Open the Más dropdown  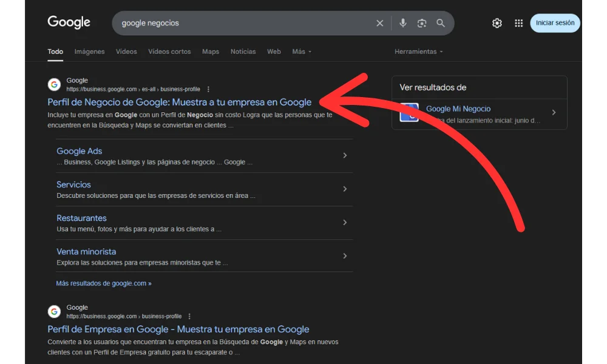pyautogui.click(x=302, y=52)
